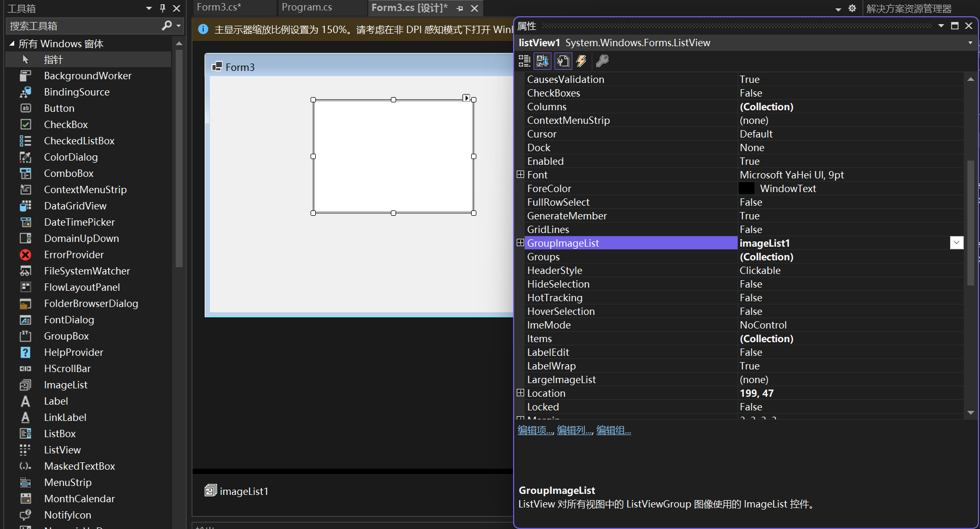Expand the Location property
980x529 pixels.
tap(520, 392)
